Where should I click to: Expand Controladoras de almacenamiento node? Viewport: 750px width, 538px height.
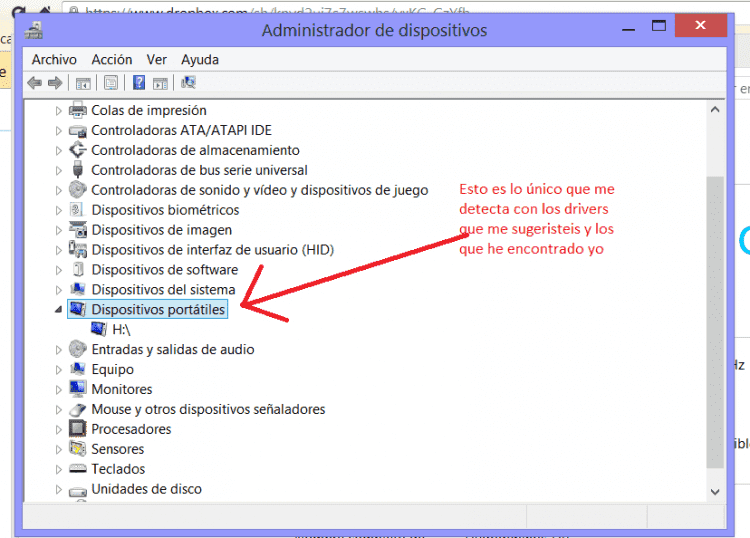(58, 151)
